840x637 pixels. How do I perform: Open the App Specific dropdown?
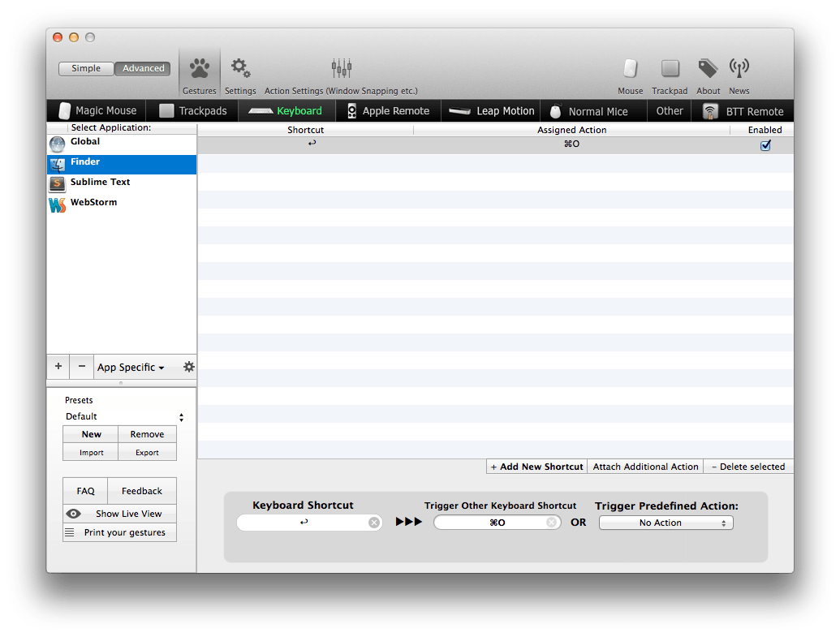(131, 368)
